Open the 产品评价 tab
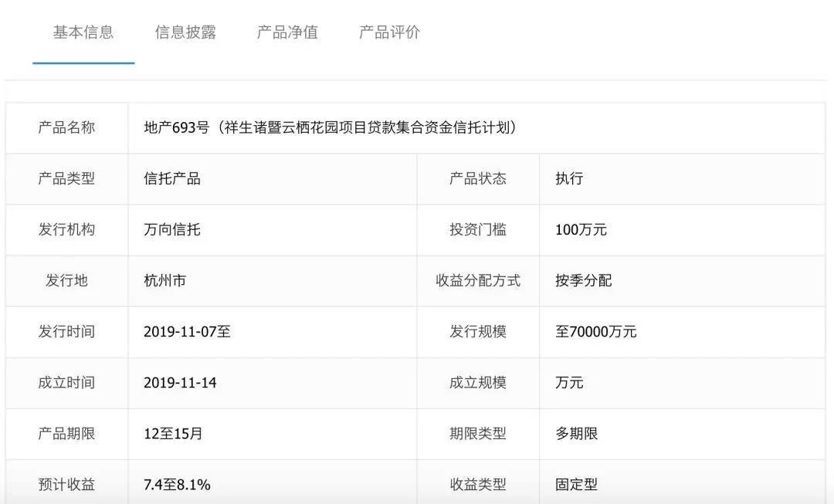 [389, 32]
